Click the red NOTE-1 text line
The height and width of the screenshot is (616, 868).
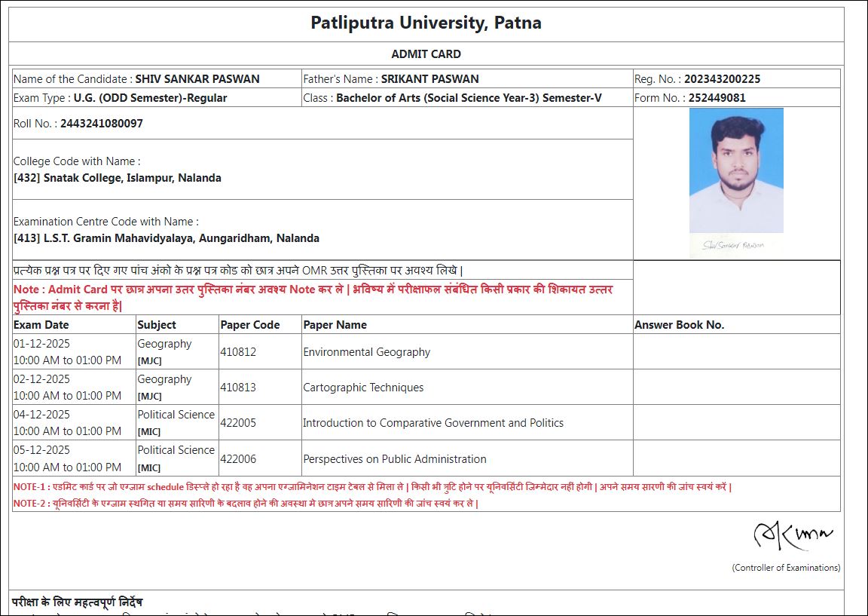click(x=372, y=487)
